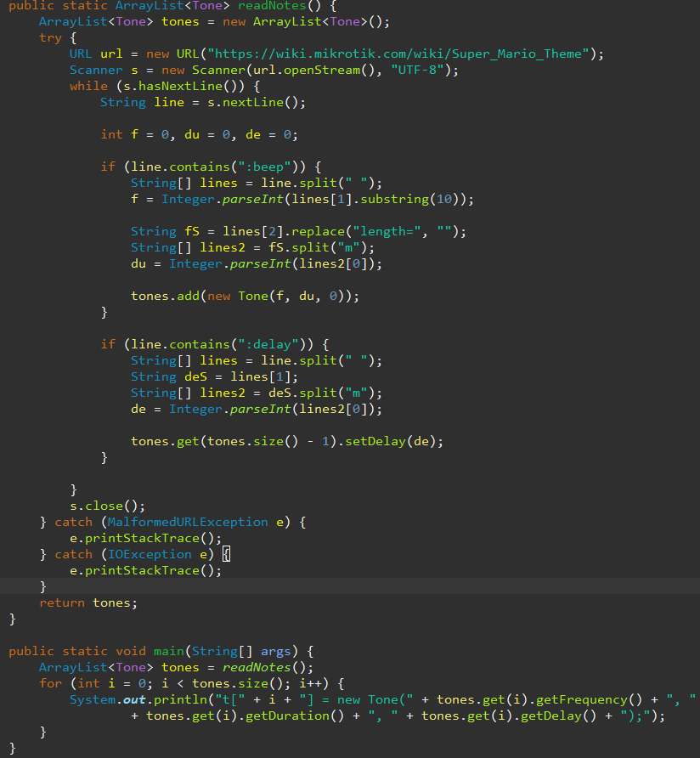
Task: Click the 'URL url' variable declaration
Action: pyautogui.click(x=96, y=54)
